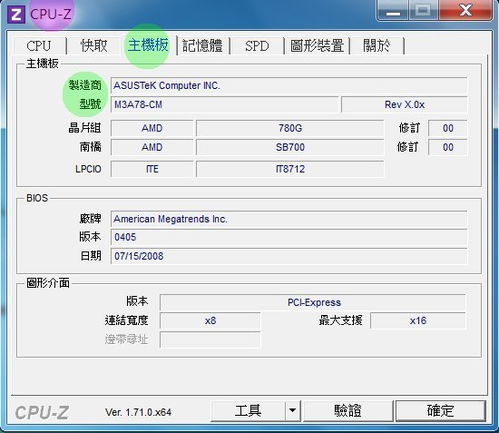Image resolution: width=499 pixels, height=433 pixels.
Task: Click the PCI-Express version field
Action: point(313,303)
